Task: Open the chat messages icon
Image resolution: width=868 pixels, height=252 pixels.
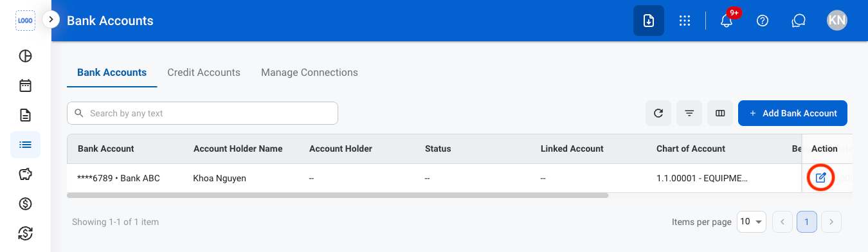Action: 799,21
